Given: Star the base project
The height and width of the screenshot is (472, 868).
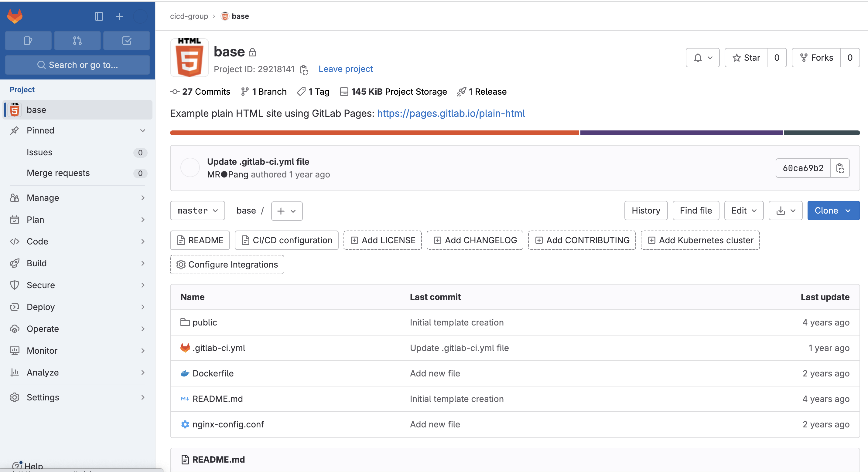Looking at the screenshot, I should pos(746,58).
